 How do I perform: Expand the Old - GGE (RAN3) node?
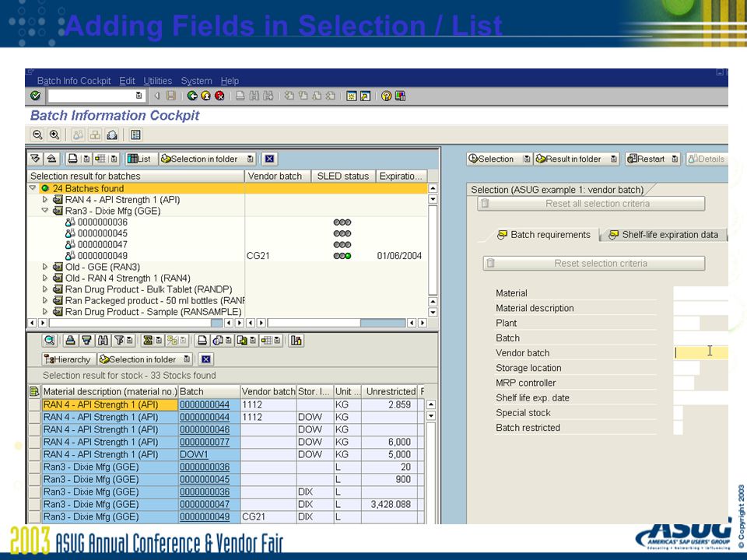(x=45, y=267)
